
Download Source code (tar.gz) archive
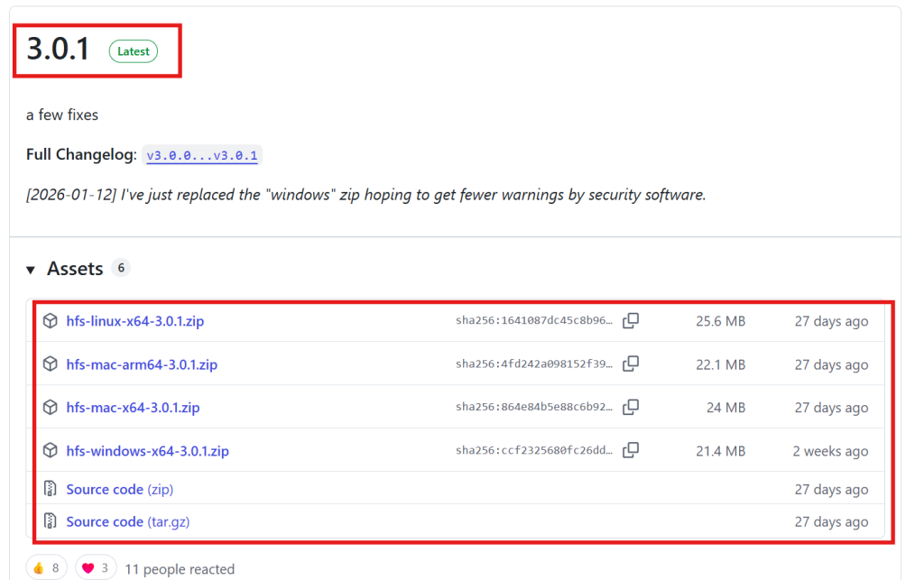click(127, 521)
